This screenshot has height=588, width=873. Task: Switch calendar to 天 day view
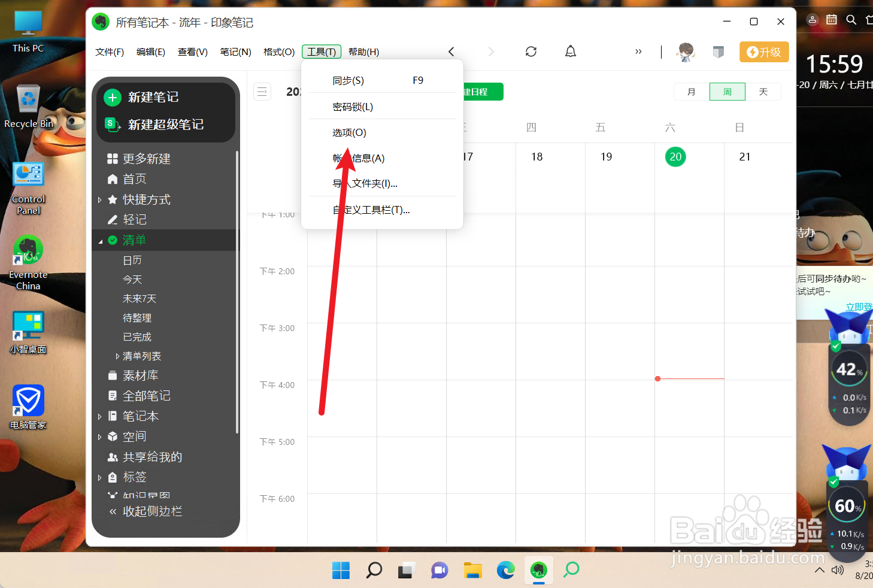pos(763,92)
